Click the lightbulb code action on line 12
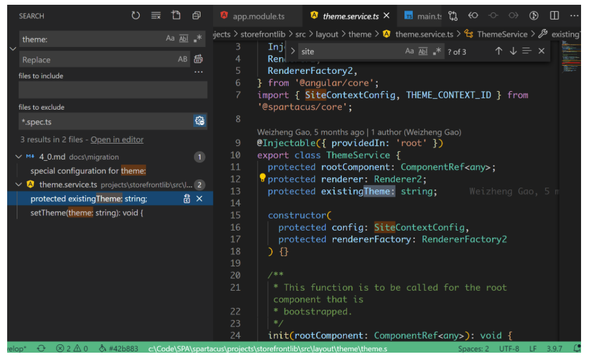The height and width of the screenshot is (364, 590). pos(262,179)
